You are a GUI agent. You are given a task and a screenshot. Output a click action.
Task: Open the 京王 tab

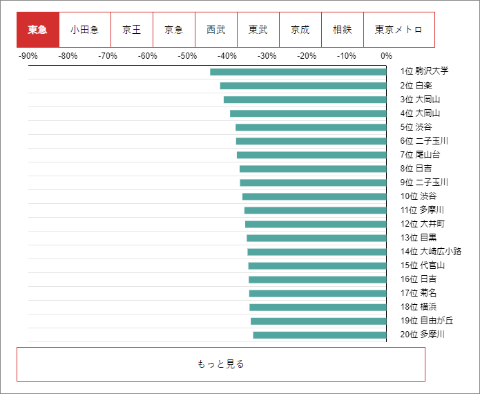pyautogui.click(x=132, y=30)
